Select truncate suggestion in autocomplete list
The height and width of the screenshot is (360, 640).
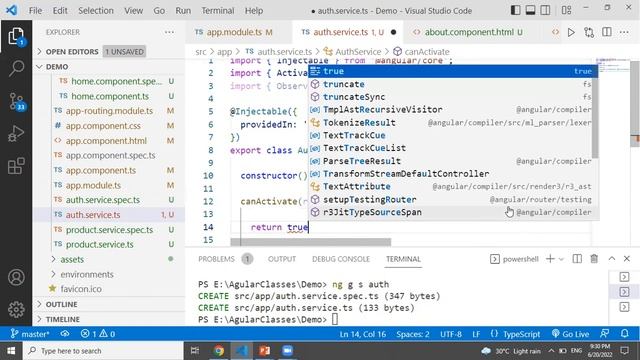point(450,84)
